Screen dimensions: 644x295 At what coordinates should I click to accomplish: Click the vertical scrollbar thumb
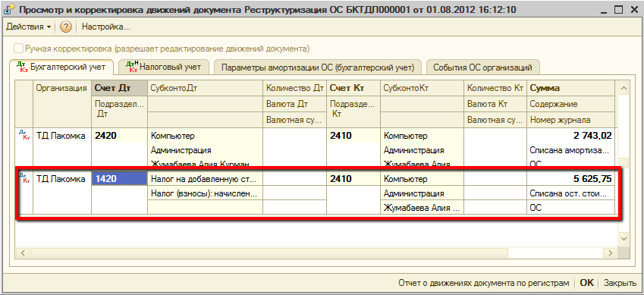(x=623, y=162)
